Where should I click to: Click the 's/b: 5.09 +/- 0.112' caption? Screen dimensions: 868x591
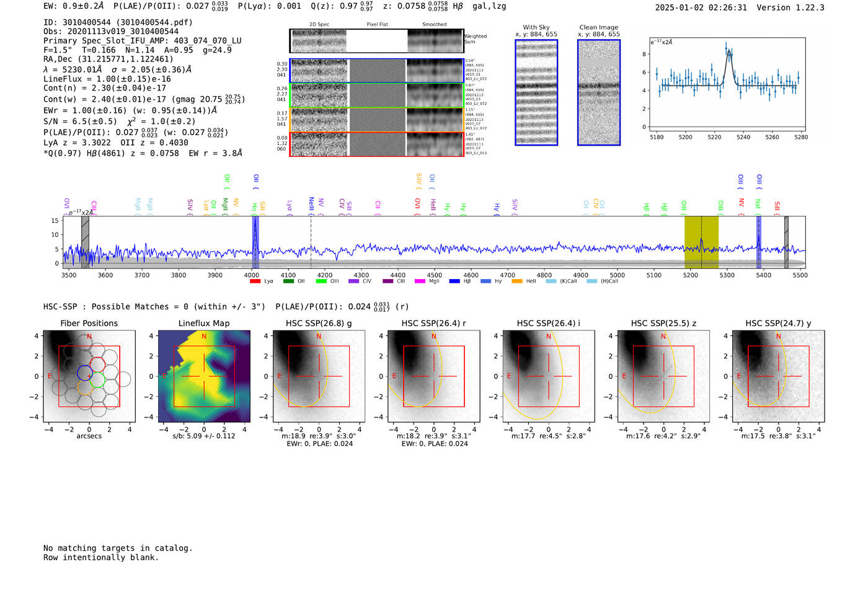204,436
